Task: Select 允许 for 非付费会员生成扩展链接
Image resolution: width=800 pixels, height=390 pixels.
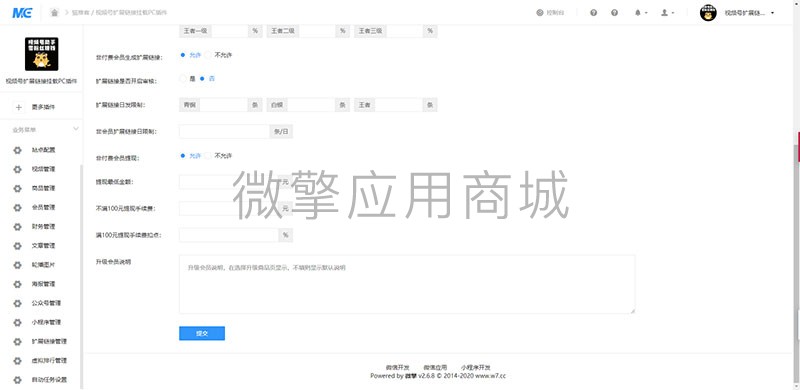Action: point(183,55)
